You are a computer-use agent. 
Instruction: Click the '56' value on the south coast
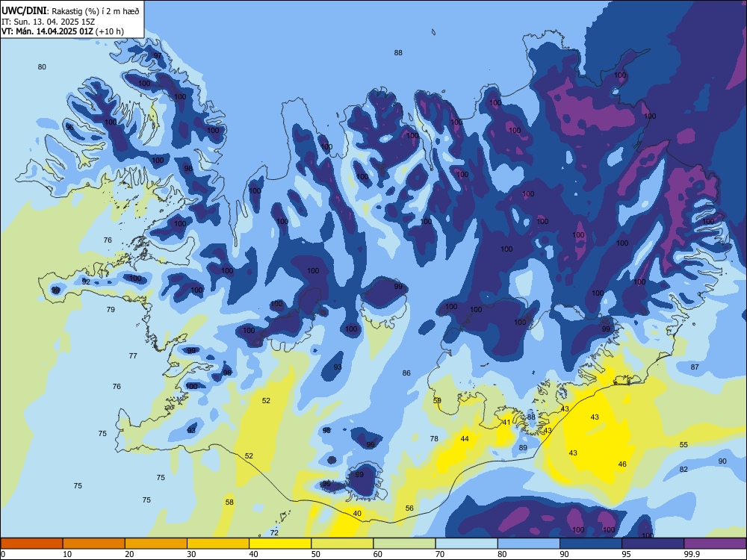(409, 508)
